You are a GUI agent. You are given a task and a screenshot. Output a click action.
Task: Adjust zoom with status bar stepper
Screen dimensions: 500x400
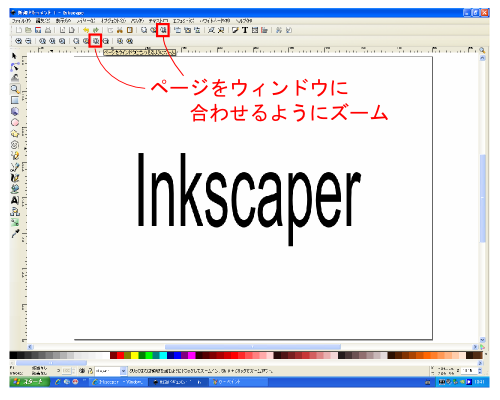pyautogui.click(x=480, y=371)
